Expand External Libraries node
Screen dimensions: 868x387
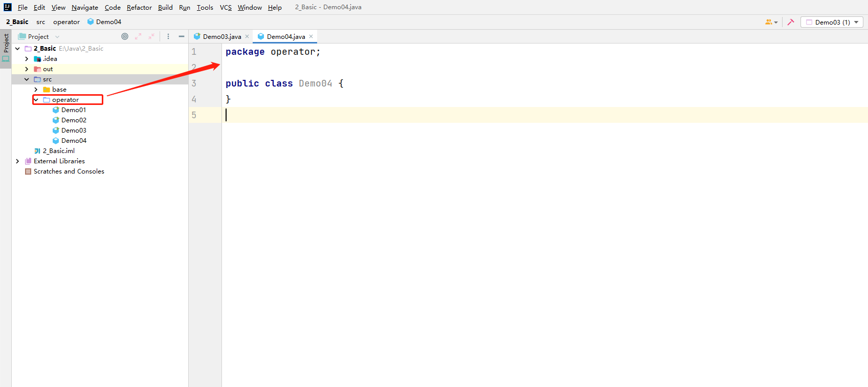pos(17,161)
